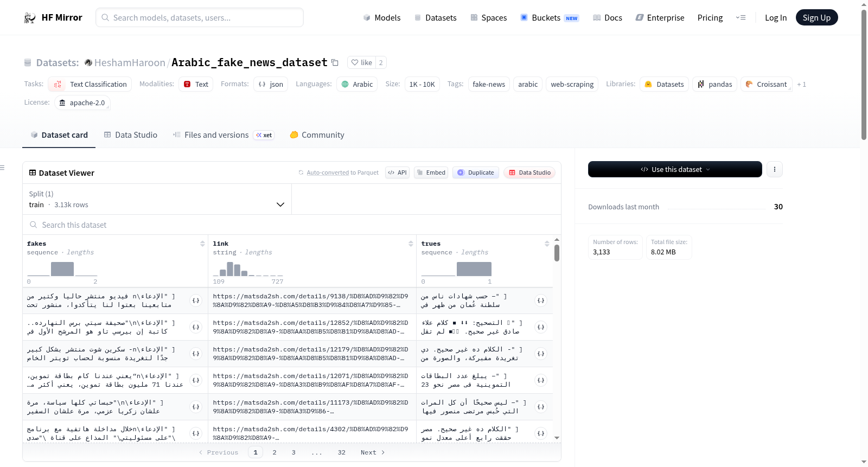
Task: Focus the top search models field
Action: click(x=200, y=17)
